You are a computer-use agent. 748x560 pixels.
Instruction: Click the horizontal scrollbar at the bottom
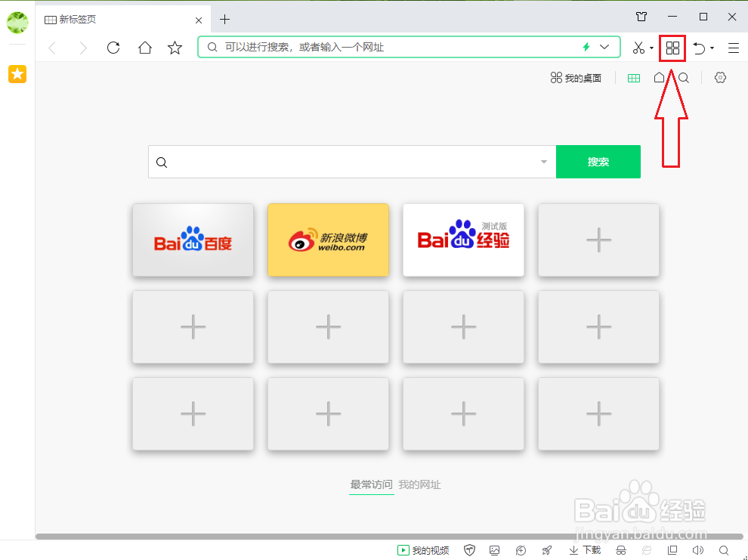(389, 536)
